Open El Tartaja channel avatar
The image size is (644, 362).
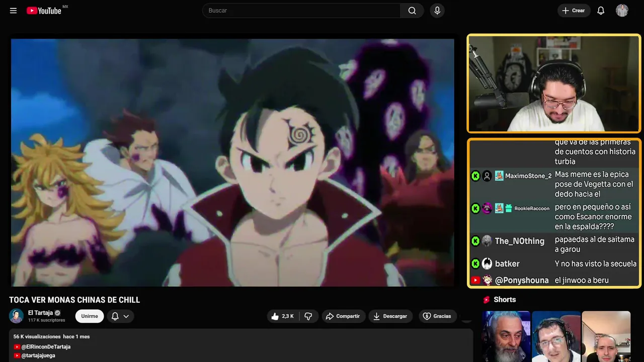tap(17, 316)
